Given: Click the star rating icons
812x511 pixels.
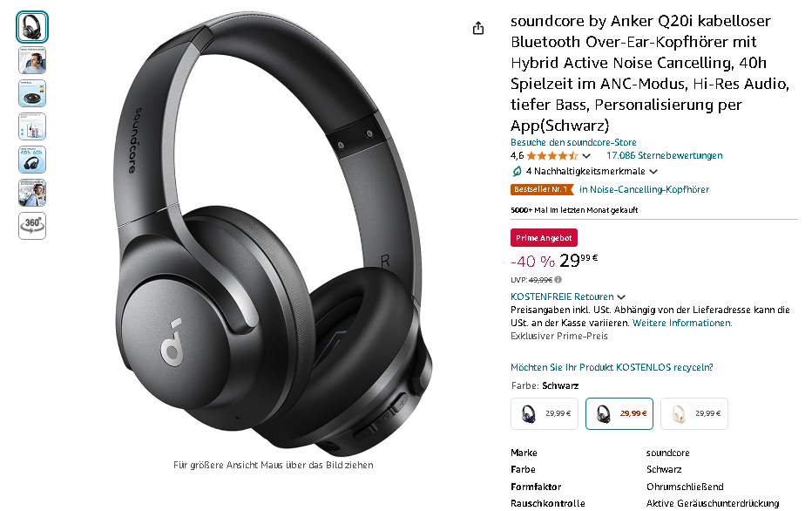Looking at the screenshot, I should click(x=552, y=155).
